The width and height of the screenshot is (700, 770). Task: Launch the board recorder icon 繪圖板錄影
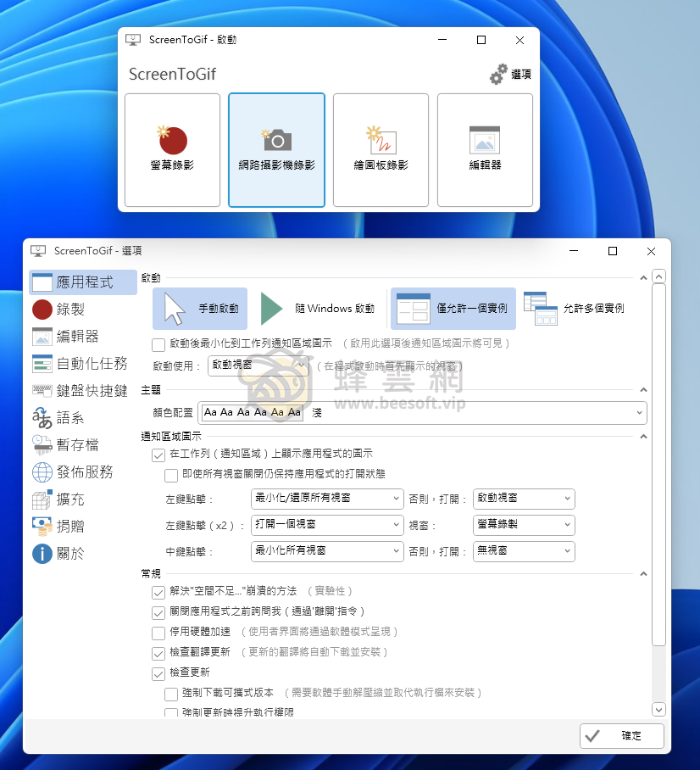tap(381, 140)
